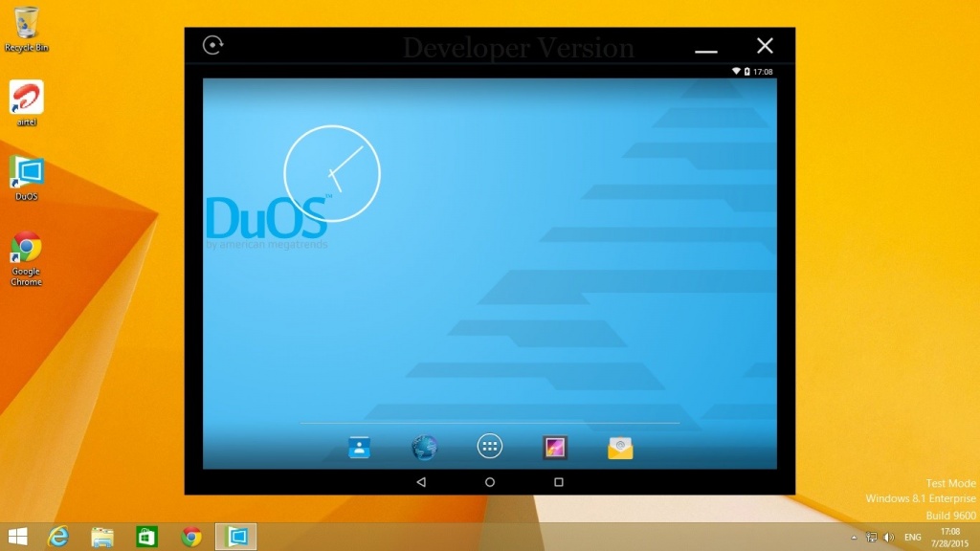Screen dimensions: 980x551
Task: Click the rotate screen icon in DuOS
Action: (x=212, y=45)
